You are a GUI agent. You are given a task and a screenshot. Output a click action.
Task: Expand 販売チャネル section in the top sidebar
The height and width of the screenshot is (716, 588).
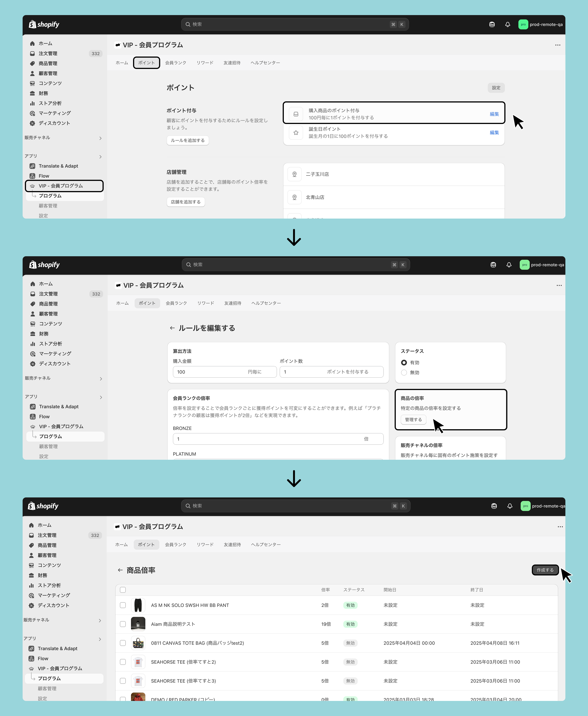pyautogui.click(x=100, y=138)
